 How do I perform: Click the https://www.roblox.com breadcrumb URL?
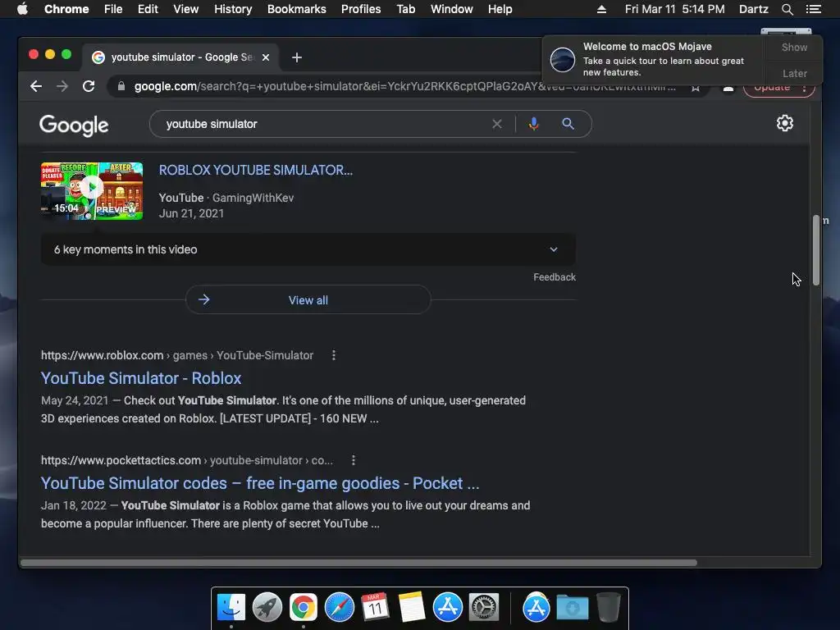[102, 355]
